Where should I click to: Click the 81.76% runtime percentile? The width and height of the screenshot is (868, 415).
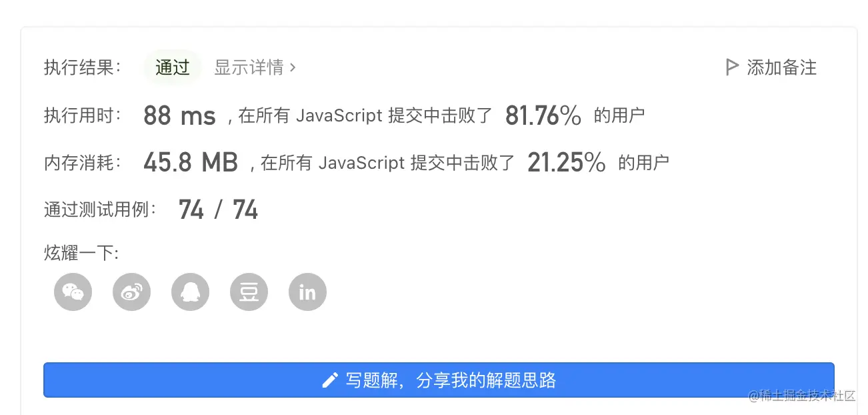pos(543,116)
